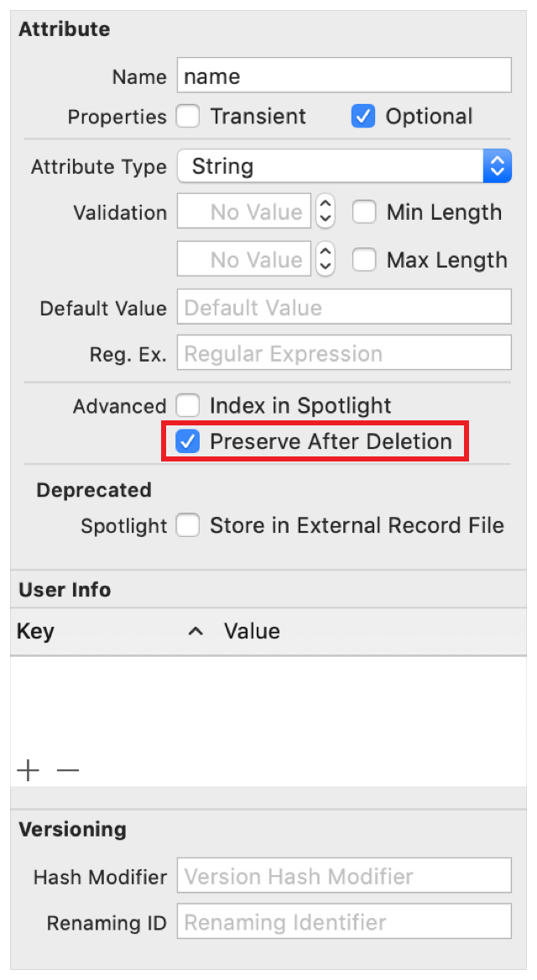
Task: Check Index in Spotlight option
Action: click(188, 406)
